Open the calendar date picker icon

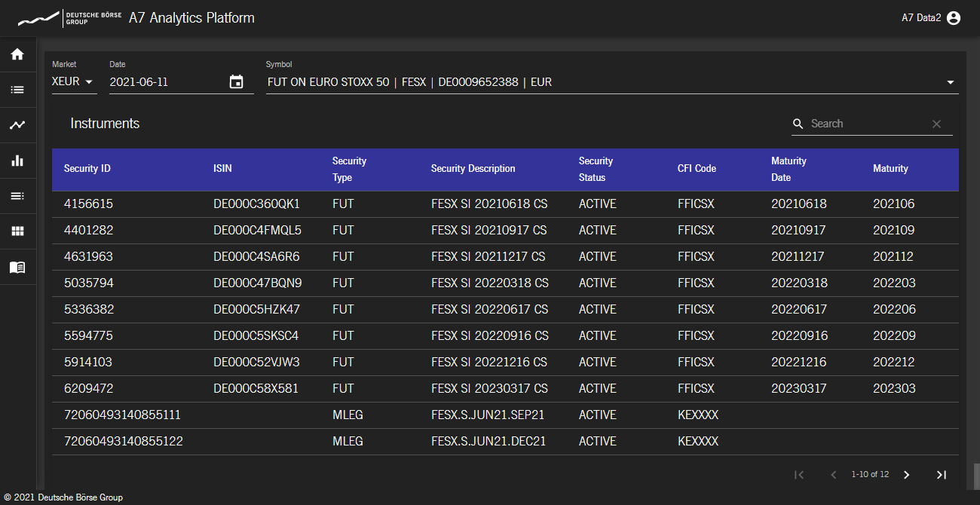[236, 82]
